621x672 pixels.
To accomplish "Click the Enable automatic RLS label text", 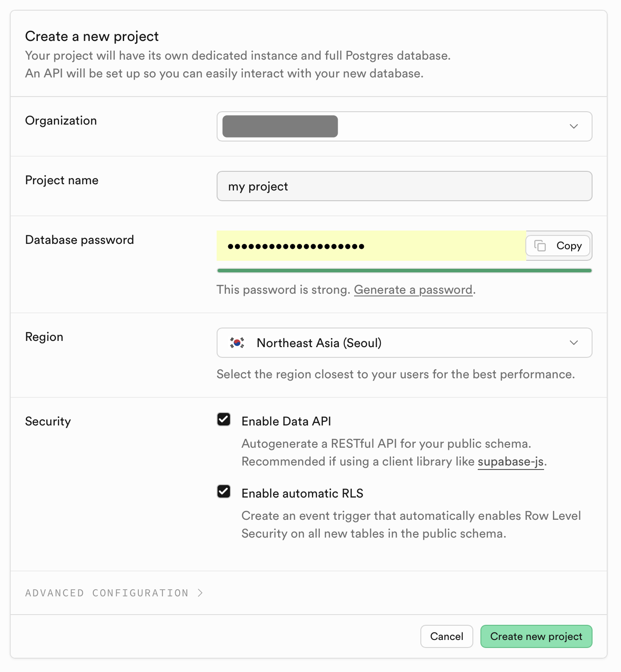I will click(302, 494).
